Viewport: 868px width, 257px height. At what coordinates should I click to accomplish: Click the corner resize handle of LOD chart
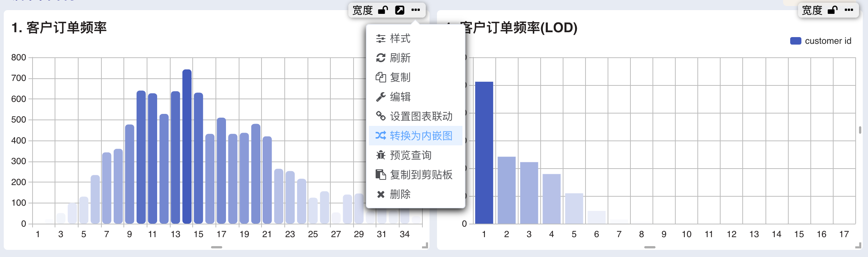pyautogui.click(x=858, y=245)
